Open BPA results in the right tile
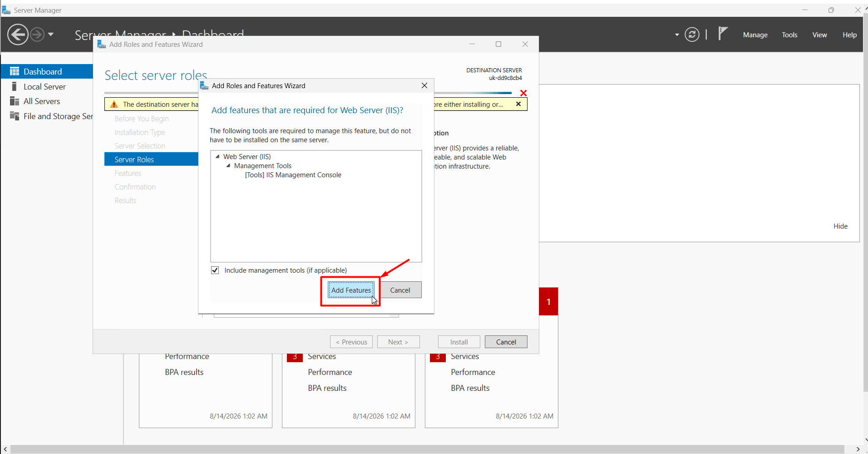 pyautogui.click(x=470, y=388)
